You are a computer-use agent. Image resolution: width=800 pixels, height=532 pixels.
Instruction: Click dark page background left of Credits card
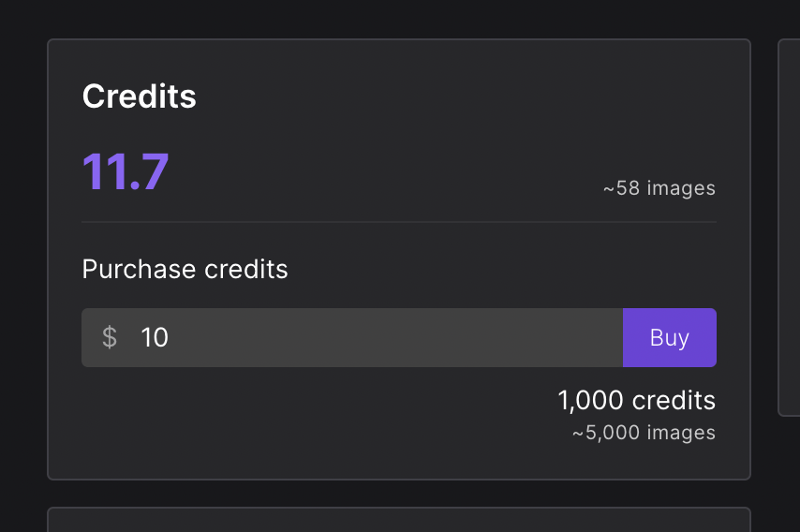[x=23, y=262]
